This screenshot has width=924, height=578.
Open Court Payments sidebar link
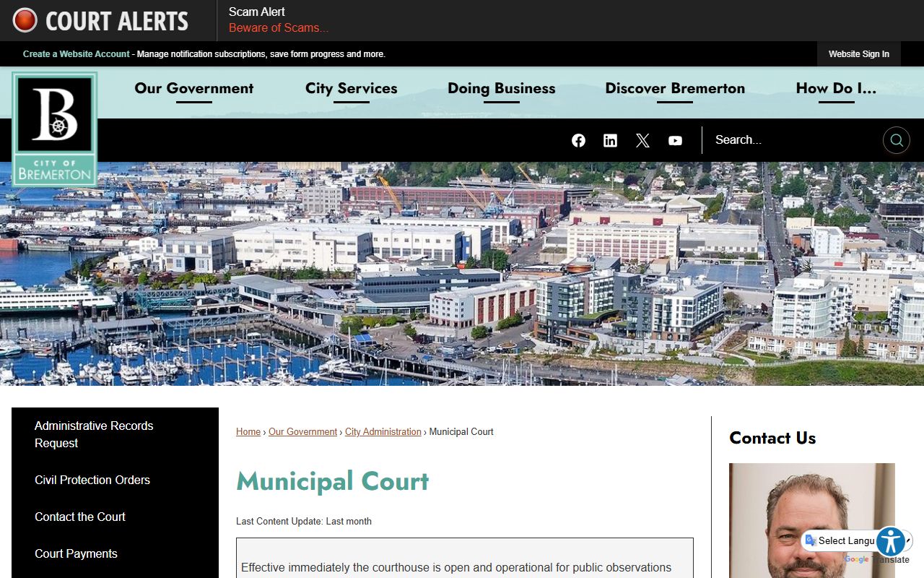76,553
